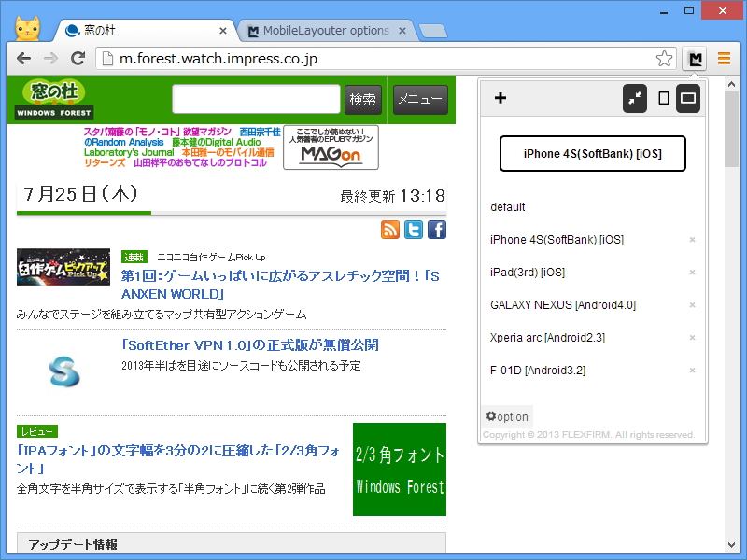
Task: Switch to landscape device view
Action: [688, 98]
